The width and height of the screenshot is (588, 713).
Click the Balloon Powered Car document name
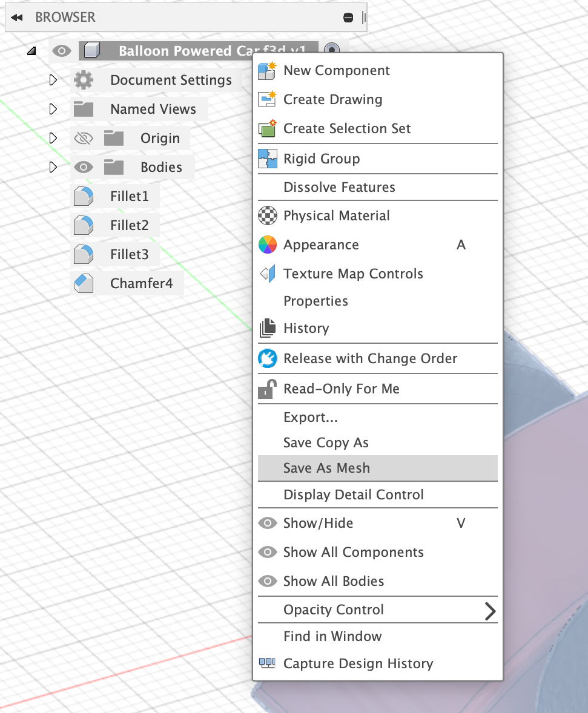coord(212,50)
